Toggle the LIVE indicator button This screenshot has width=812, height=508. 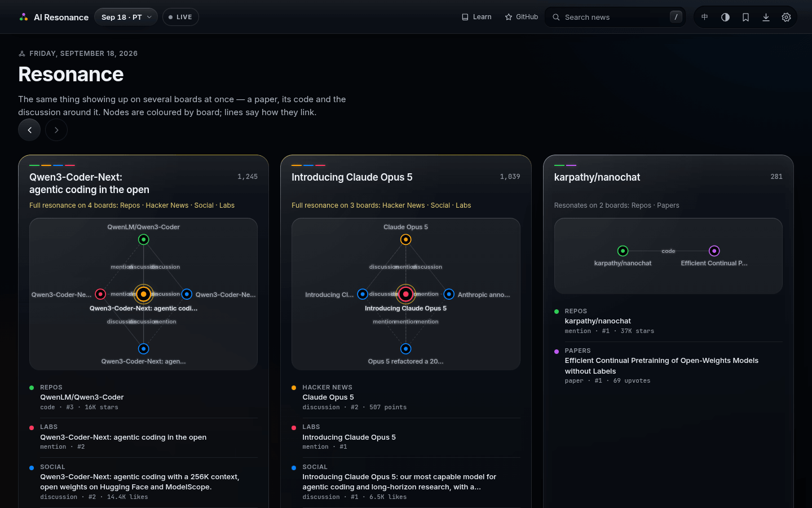pyautogui.click(x=180, y=17)
